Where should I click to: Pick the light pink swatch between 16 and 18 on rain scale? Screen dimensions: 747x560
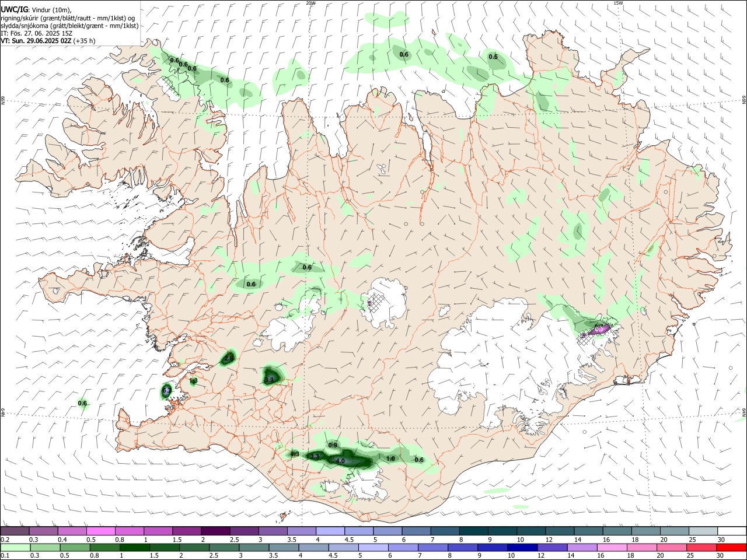coord(612,547)
